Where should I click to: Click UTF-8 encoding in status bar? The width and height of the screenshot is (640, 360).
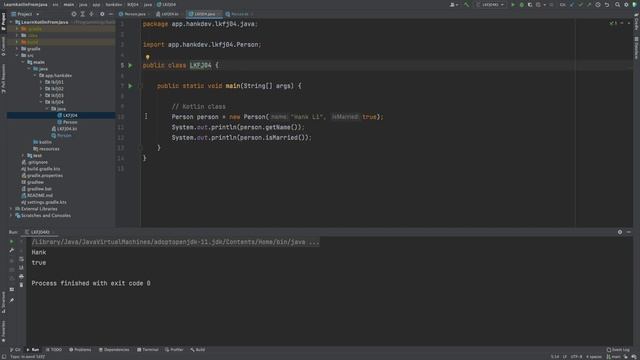pyautogui.click(x=576, y=357)
